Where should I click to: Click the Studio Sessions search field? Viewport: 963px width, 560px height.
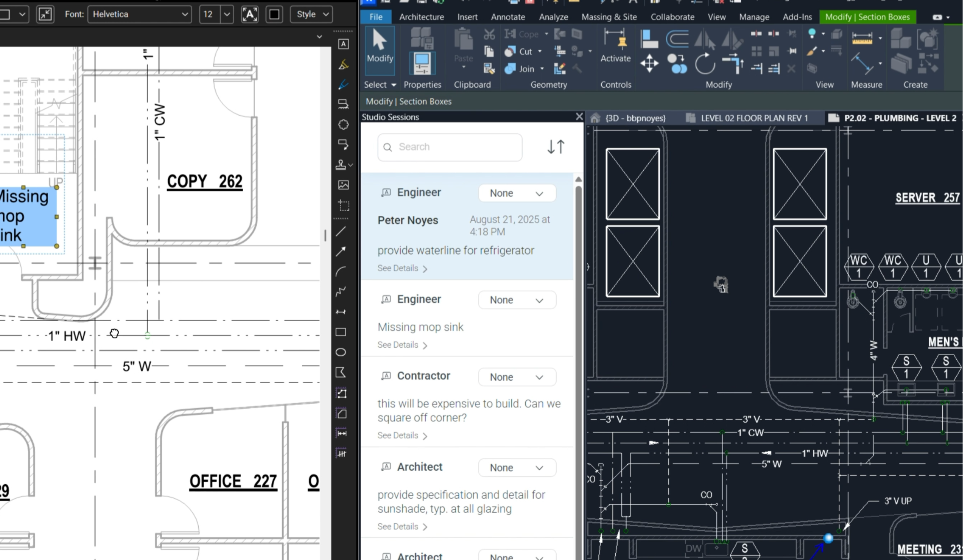click(x=450, y=147)
